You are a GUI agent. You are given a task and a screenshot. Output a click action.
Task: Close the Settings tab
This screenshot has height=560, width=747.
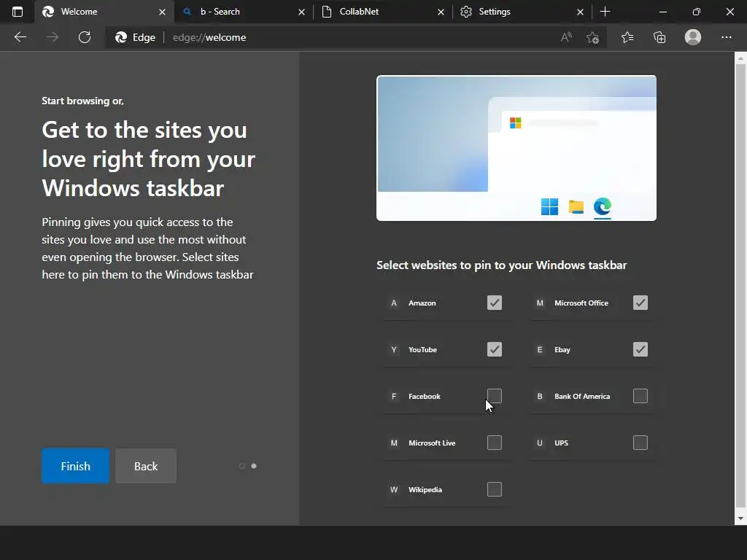(580, 12)
